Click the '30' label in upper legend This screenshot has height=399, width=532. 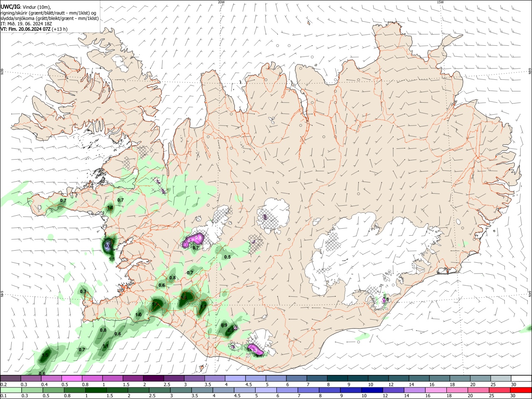[x=513, y=384]
